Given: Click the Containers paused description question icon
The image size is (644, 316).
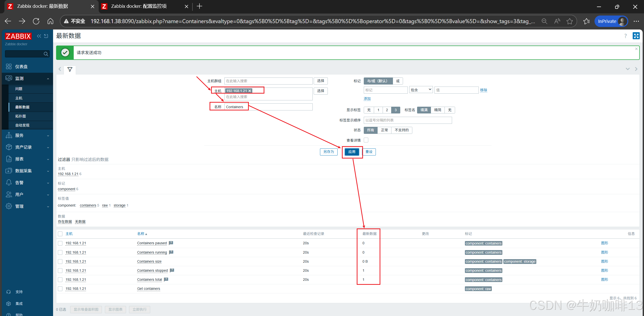Looking at the screenshot, I should click(x=171, y=243).
